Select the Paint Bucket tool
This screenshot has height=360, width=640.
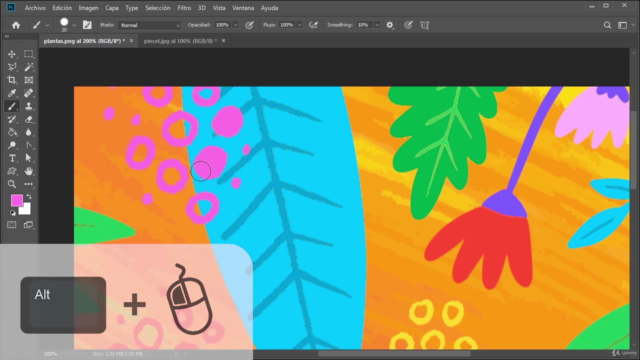click(12, 132)
